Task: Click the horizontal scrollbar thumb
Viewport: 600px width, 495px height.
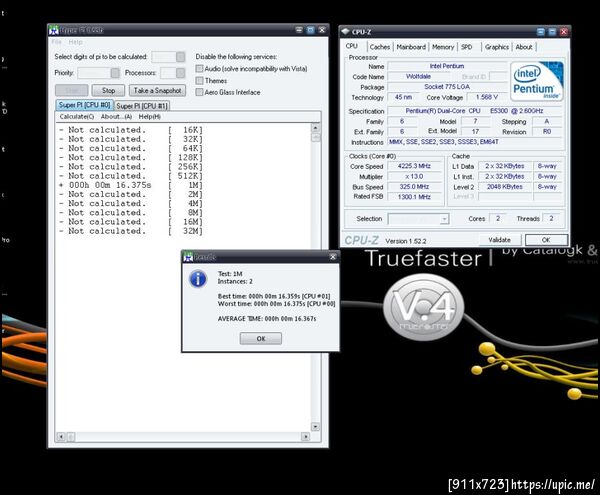Action: pos(70,436)
